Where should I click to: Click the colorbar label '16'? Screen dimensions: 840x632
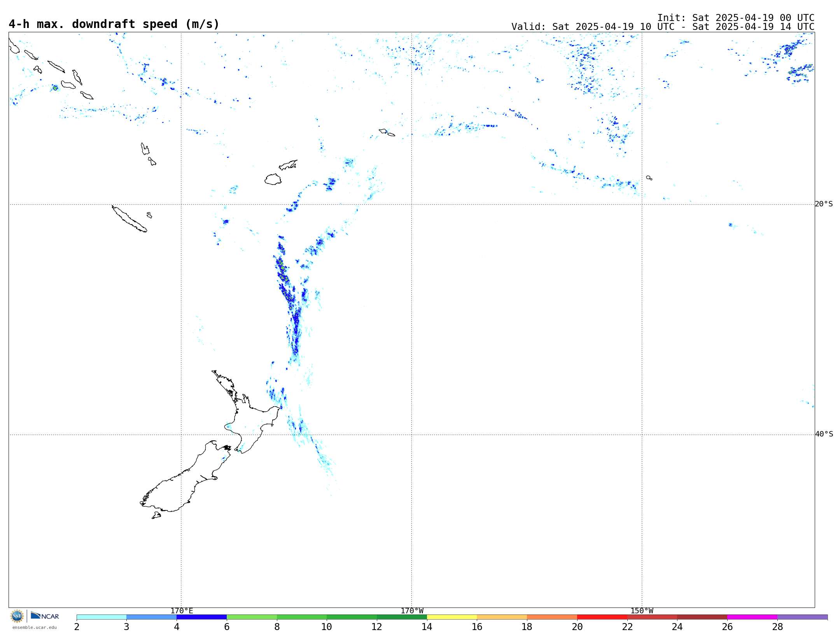477,627
